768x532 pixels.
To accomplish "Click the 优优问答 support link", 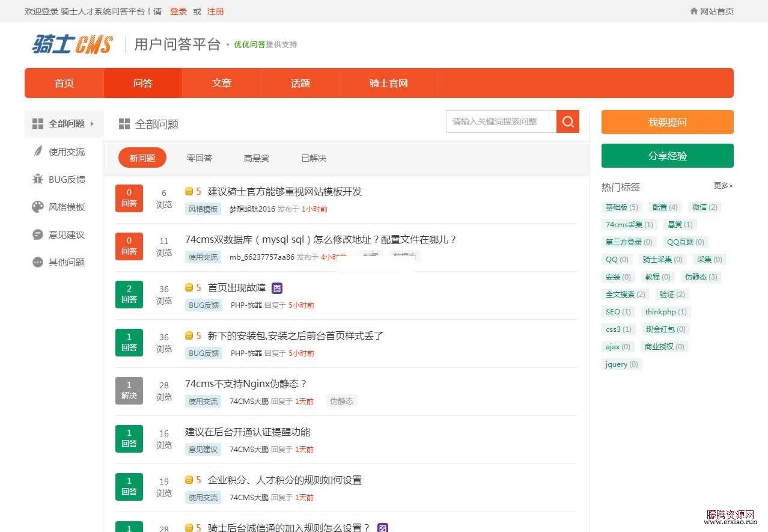I will tap(249, 44).
